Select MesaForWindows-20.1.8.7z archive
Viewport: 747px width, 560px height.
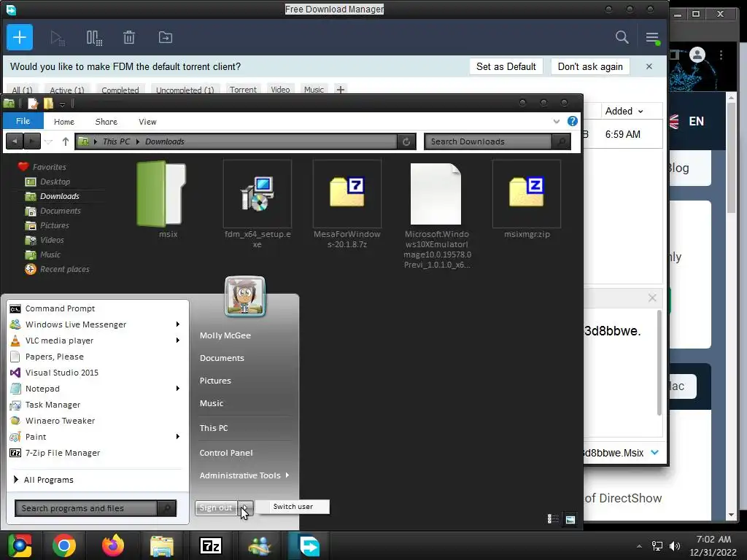coord(347,204)
